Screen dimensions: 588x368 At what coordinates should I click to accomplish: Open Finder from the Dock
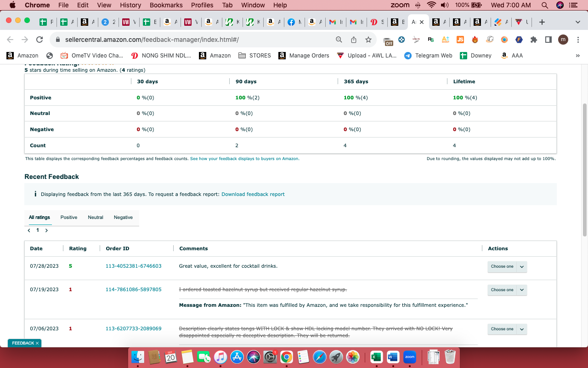[x=138, y=356]
